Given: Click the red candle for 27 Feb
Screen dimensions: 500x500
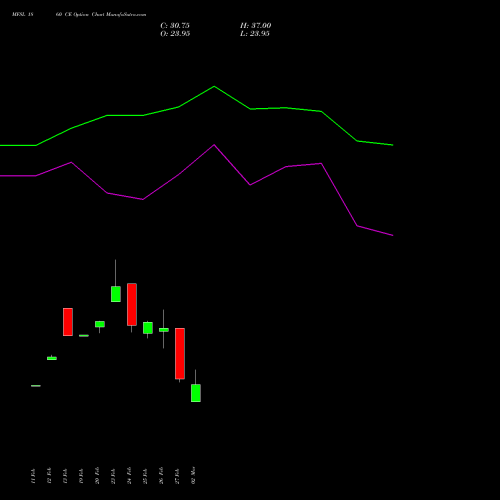Looking at the screenshot, I should click(x=180, y=354).
